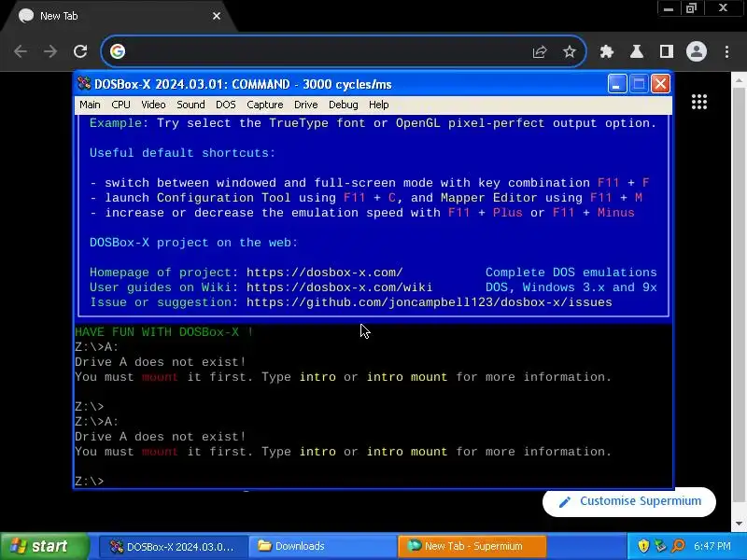Image resolution: width=747 pixels, height=560 pixels.
Task: Click the share page icon
Action: click(x=540, y=51)
